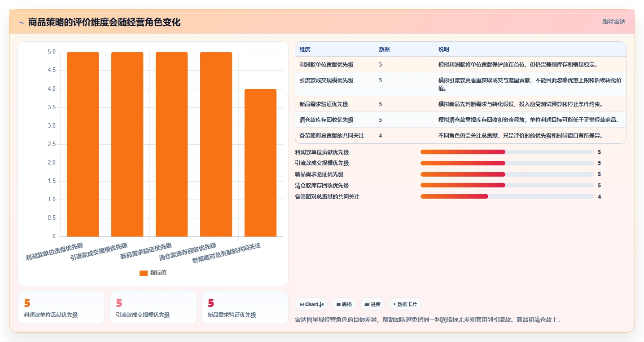644x342 pixels.
Task: Click the orange bar for 利润款单位贡献优先级
Action: pyautogui.click(x=83, y=144)
